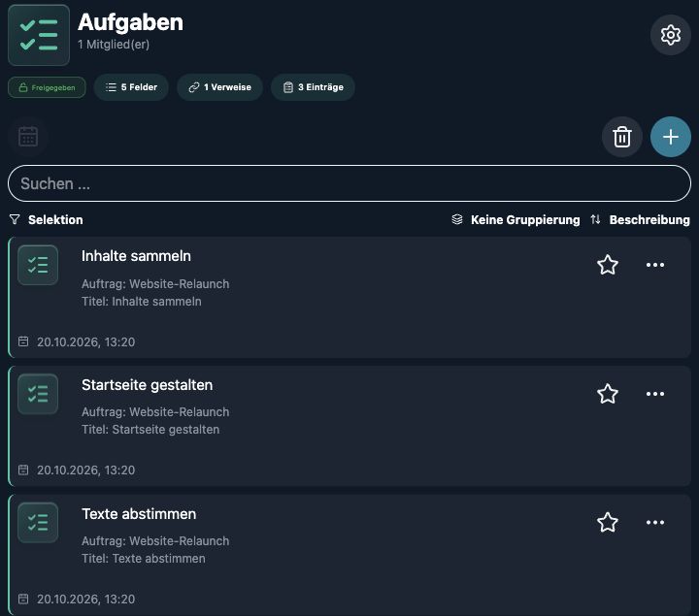Click date 20.10.2026, 13:20 in Texte abstimmen card

click(x=86, y=600)
